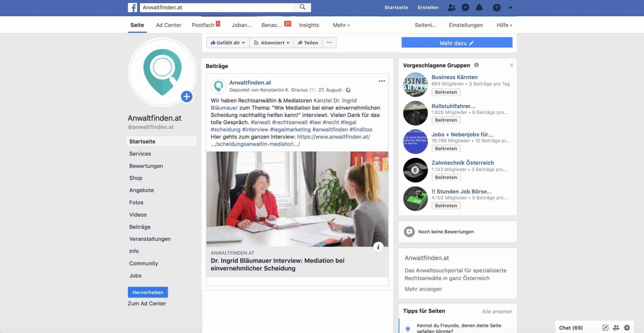Click the search magnifier icon
The width and height of the screenshot is (644, 333).
point(302,7)
